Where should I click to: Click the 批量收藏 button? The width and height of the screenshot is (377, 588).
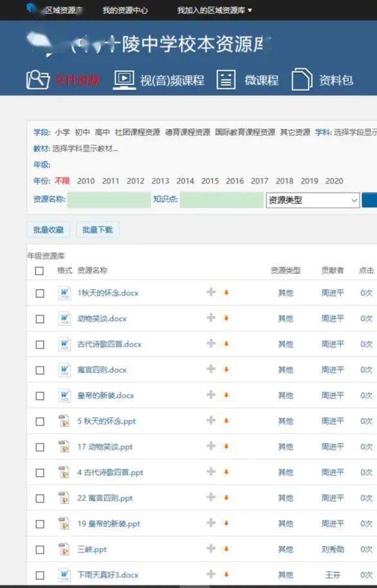pos(48,230)
